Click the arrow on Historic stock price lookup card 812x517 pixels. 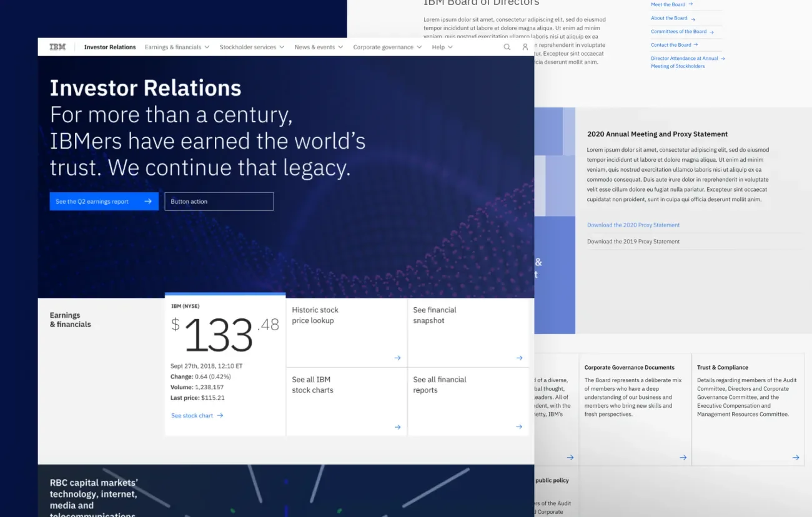(x=397, y=358)
